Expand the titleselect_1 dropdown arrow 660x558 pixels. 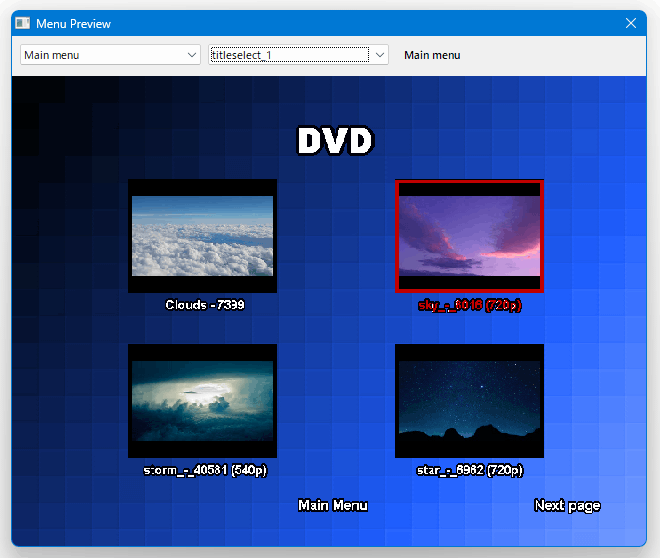click(x=379, y=55)
